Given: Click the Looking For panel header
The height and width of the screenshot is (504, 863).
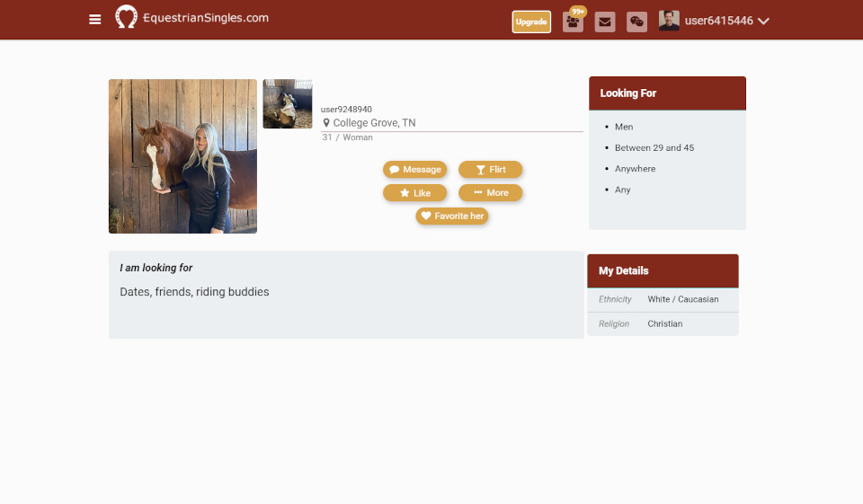Looking at the screenshot, I should coord(667,93).
